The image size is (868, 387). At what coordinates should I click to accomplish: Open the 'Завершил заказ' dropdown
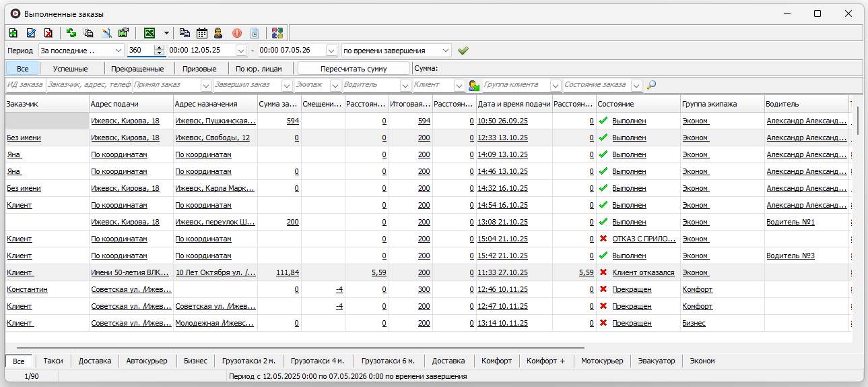click(286, 85)
